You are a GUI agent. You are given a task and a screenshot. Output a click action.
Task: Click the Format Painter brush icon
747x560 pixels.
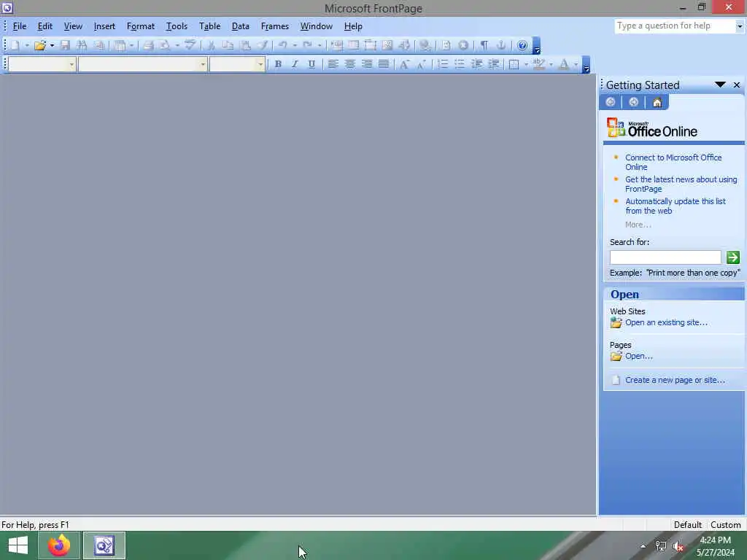coord(263,45)
